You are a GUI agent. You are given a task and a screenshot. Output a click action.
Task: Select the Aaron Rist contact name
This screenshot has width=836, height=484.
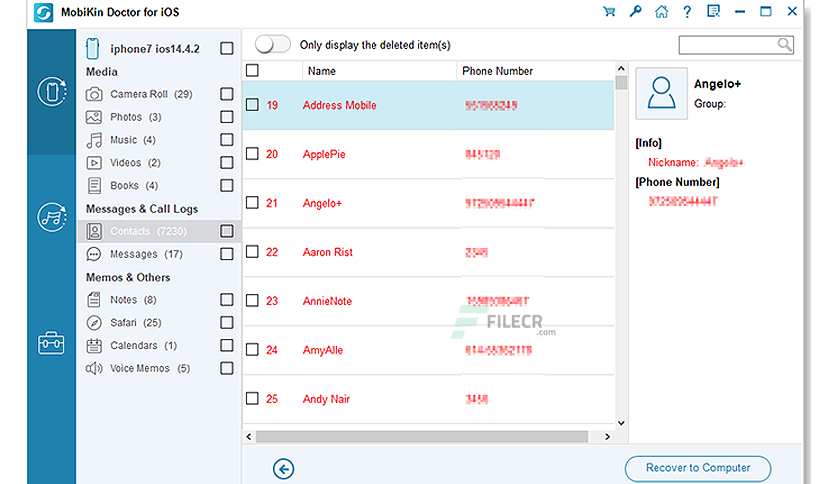(x=327, y=252)
